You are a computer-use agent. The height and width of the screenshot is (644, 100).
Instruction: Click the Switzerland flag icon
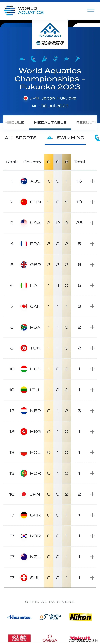point(24,577)
